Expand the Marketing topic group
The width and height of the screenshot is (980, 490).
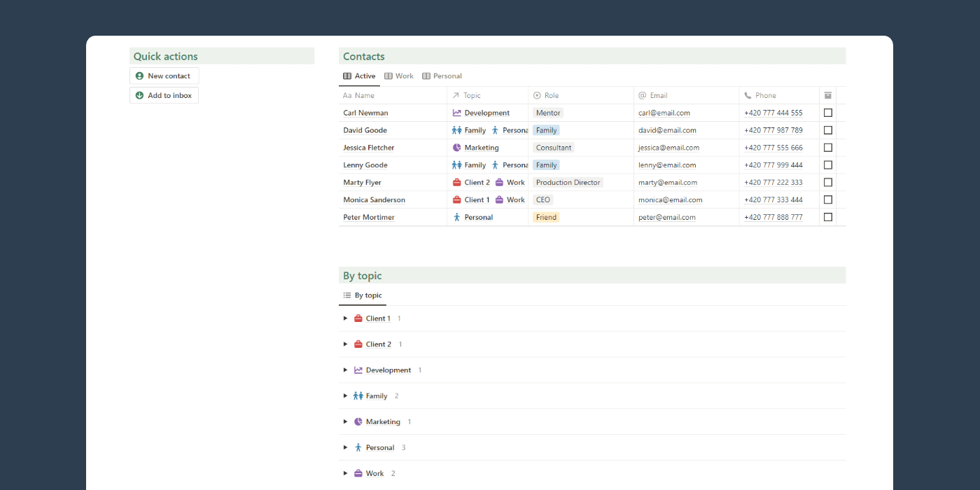pyautogui.click(x=345, y=422)
